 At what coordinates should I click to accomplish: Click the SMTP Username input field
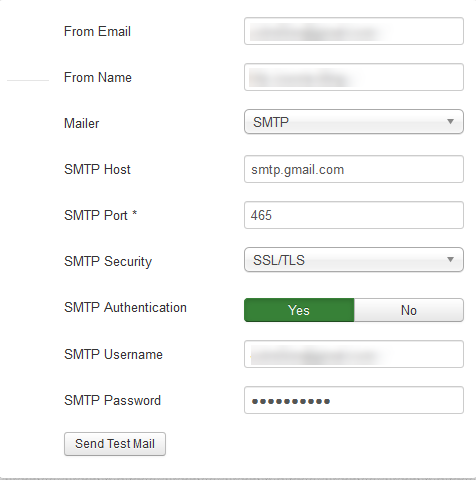[x=354, y=354]
